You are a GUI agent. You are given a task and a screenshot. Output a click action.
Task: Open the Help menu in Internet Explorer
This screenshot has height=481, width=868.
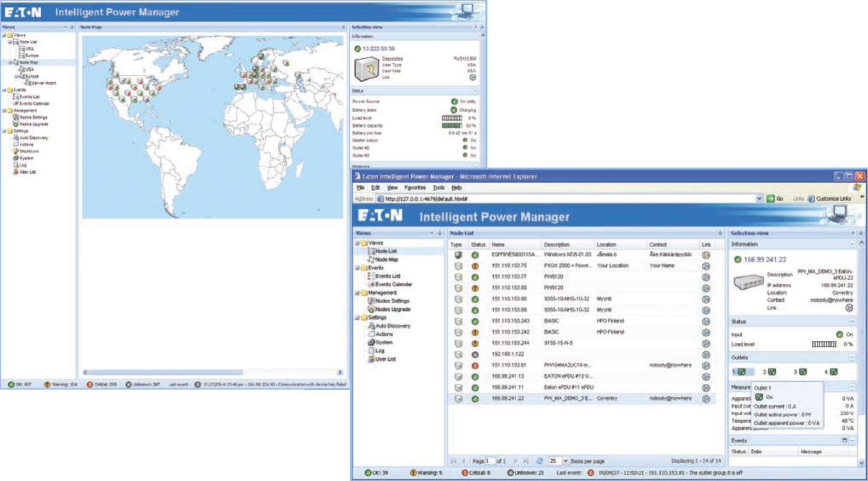click(456, 187)
